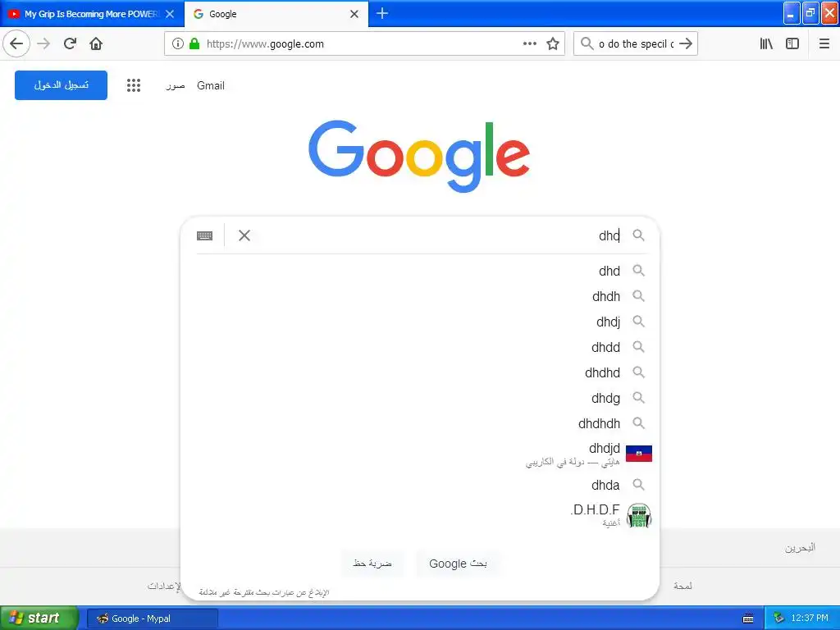840x630 pixels.
Task: Pick the 'dhda' suggestion
Action: click(x=420, y=485)
